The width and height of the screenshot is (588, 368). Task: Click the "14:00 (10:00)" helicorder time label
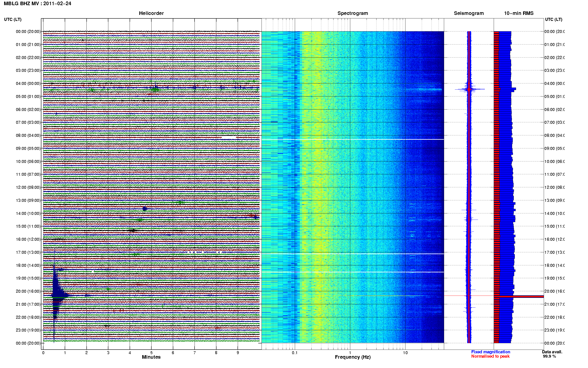tap(28, 213)
